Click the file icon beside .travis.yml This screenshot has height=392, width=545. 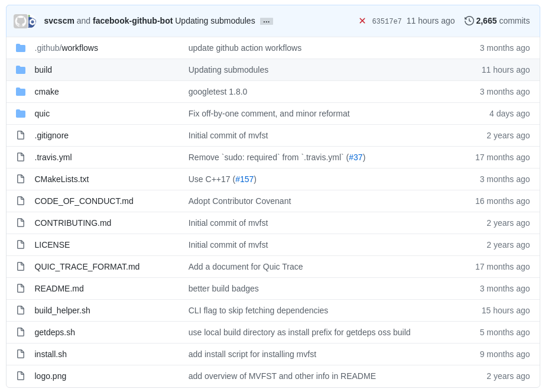(20, 157)
